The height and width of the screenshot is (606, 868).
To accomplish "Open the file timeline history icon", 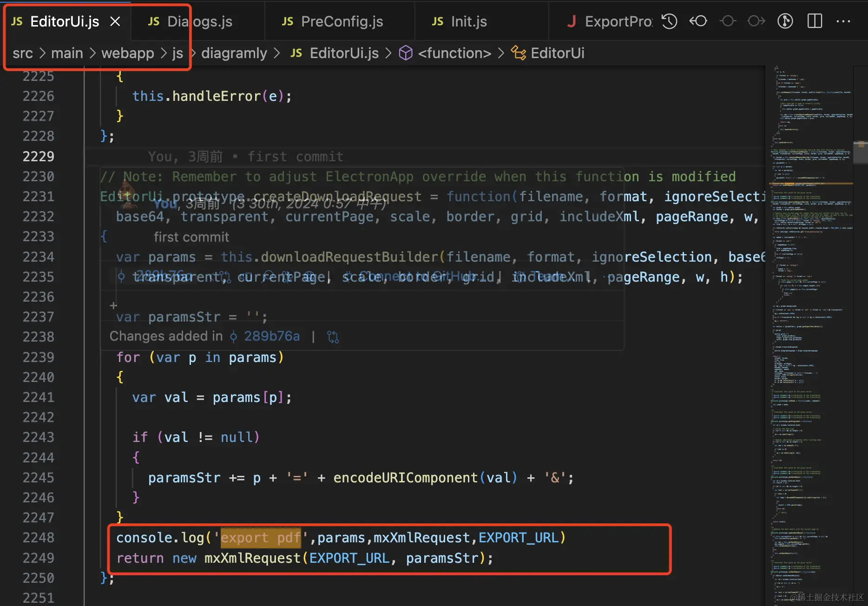I will [x=669, y=21].
